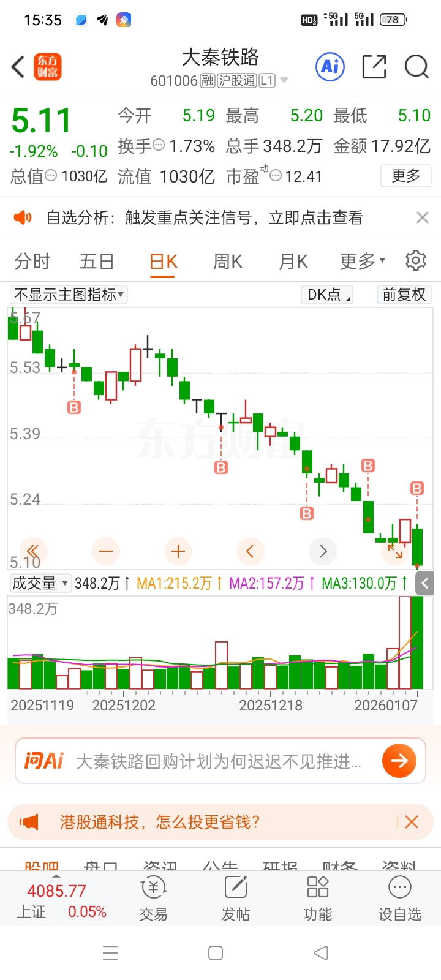The image size is (441, 980).
Task: Switch to 分时 tab
Action: (32, 262)
